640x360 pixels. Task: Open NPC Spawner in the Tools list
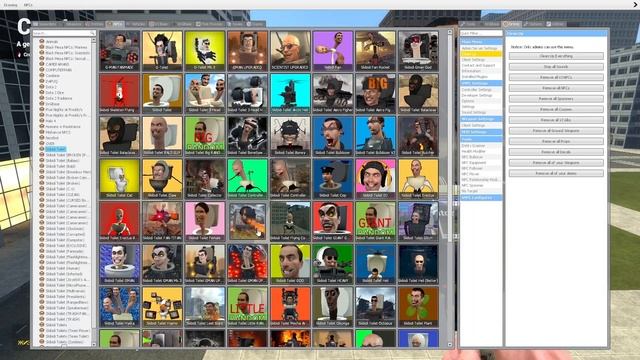(472, 185)
